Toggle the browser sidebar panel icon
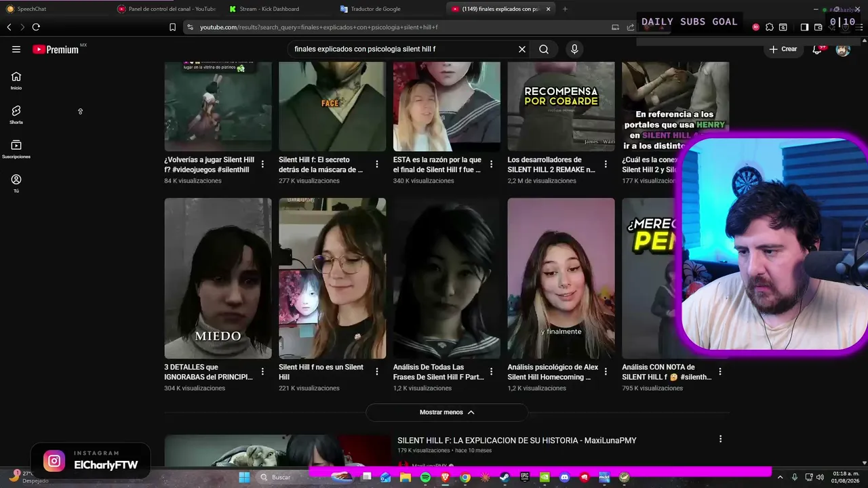The width and height of the screenshot is (868, 488). click(x=804, y=27)
